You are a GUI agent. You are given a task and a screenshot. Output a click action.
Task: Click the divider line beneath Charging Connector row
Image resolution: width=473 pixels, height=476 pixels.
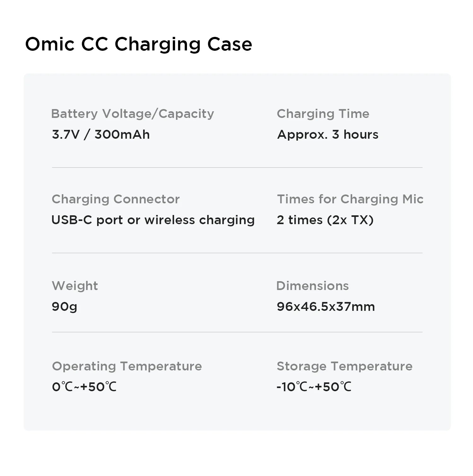pos(237,253)
